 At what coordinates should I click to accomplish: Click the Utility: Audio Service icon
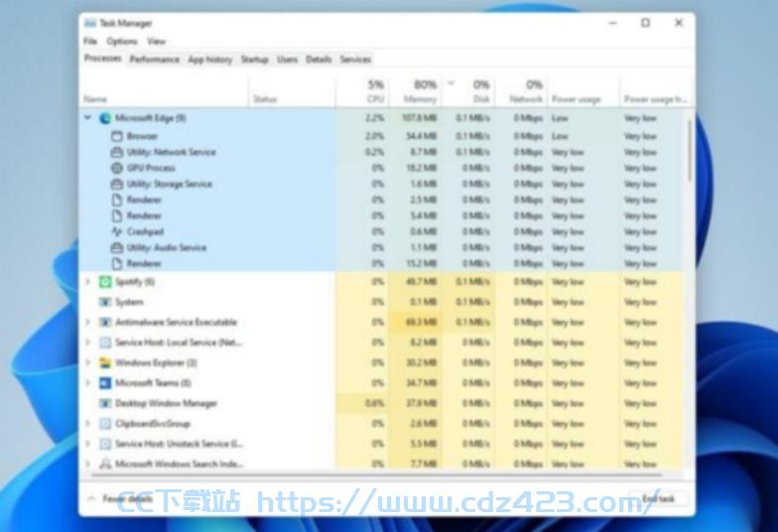[117, 248]
